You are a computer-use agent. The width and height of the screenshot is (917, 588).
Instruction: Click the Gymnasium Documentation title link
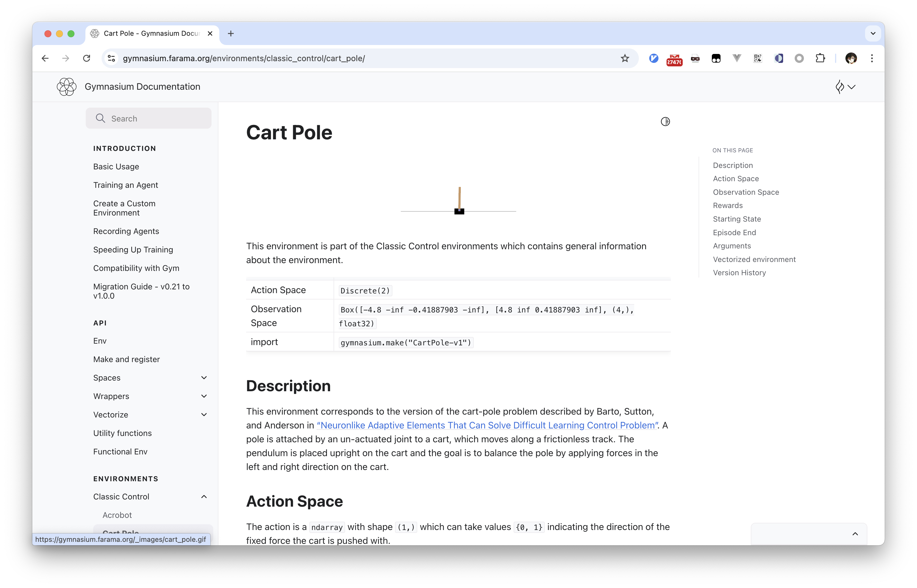point(143,87)
